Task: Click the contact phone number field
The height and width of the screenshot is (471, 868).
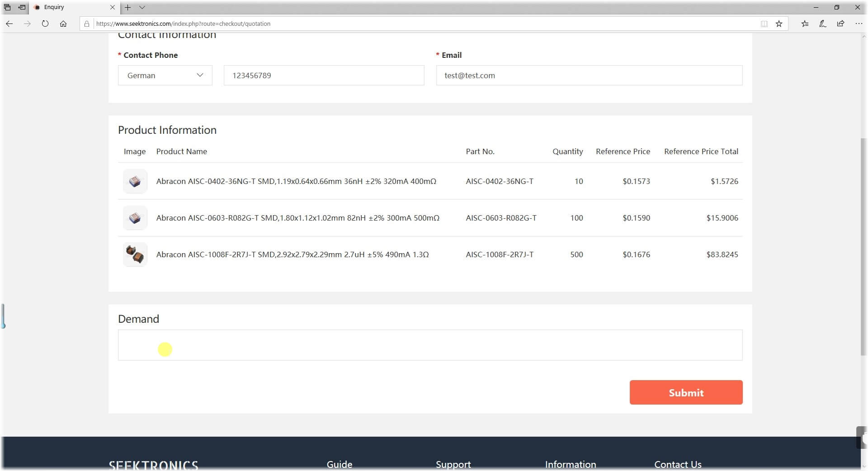Action: tap(324, 75)
